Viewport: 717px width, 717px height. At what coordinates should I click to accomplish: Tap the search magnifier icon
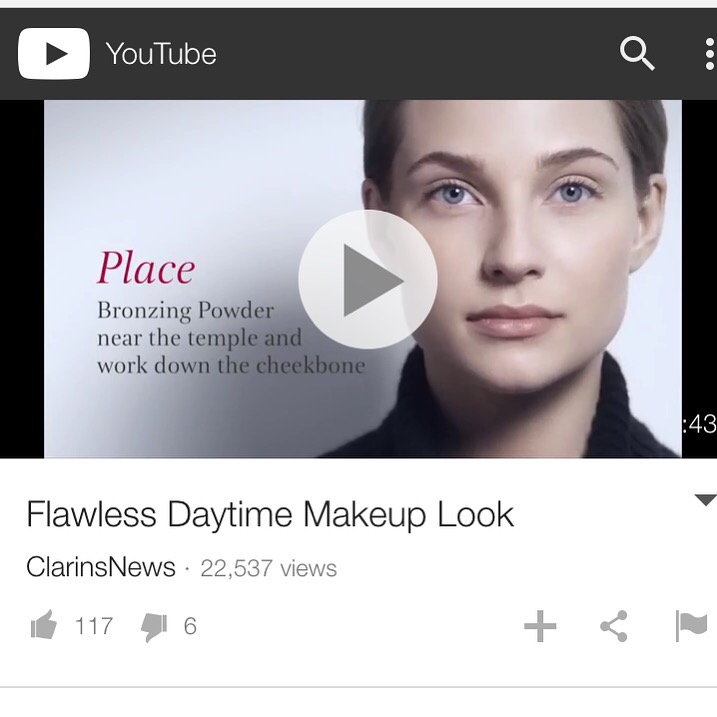[x=637, y=53]
